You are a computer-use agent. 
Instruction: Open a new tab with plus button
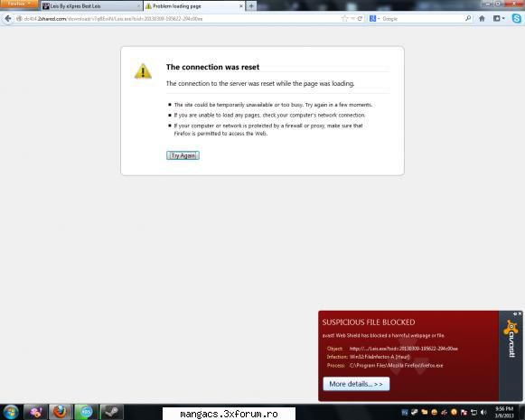tap(251, 6)
